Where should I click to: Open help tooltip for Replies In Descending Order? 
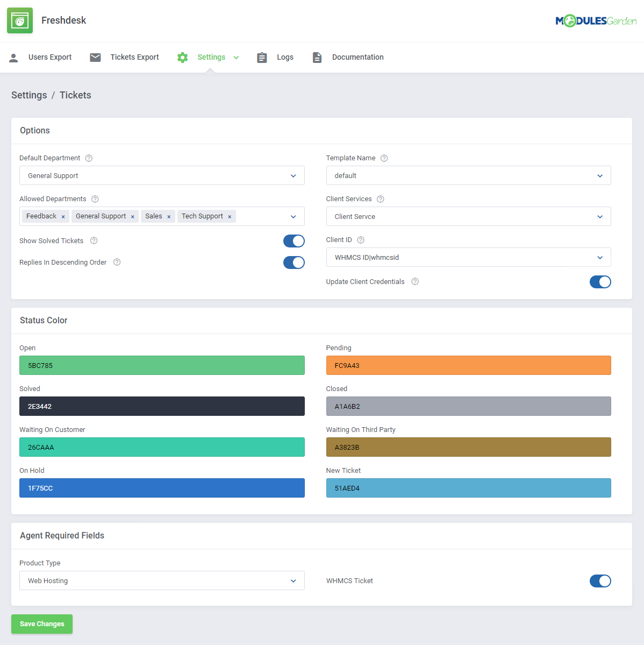[117, 262]
